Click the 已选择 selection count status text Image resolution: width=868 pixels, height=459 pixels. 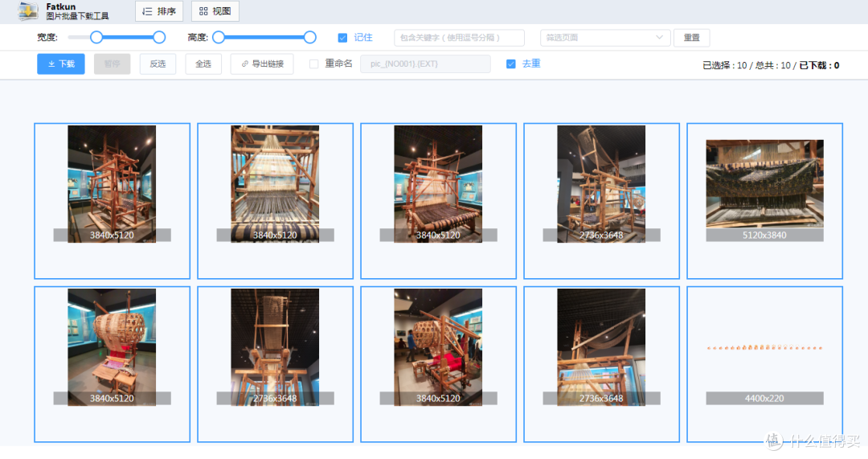tap(725, 65)
